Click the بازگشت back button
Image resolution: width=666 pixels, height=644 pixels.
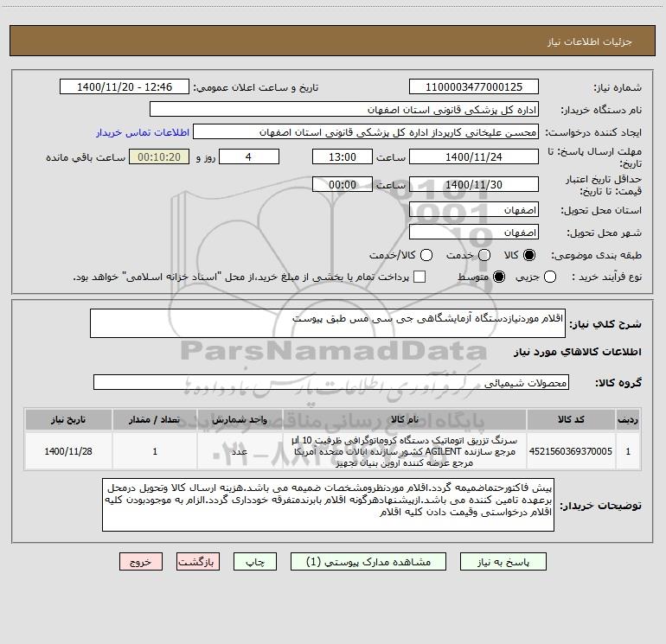pos(198,562)
